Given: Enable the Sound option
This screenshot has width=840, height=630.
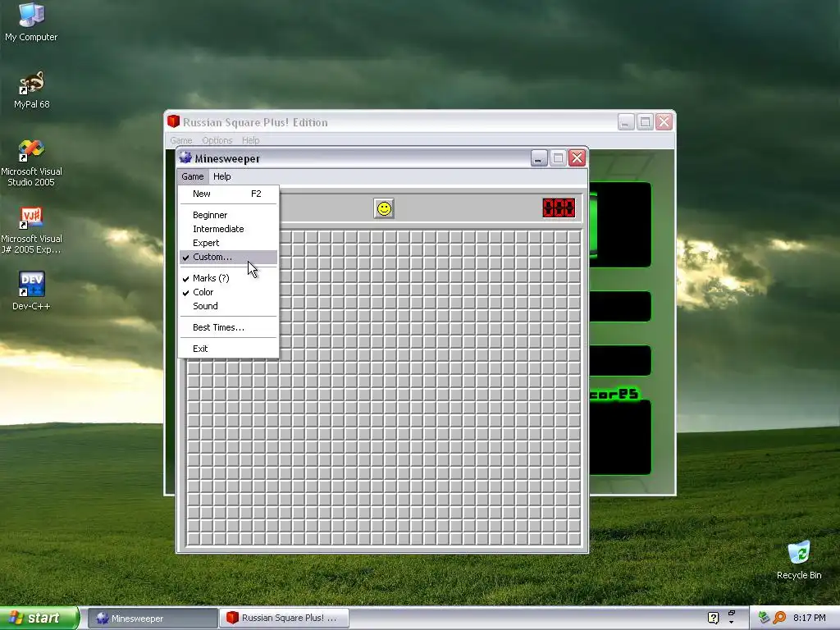Looking at the screenshot, I should 228,306.
